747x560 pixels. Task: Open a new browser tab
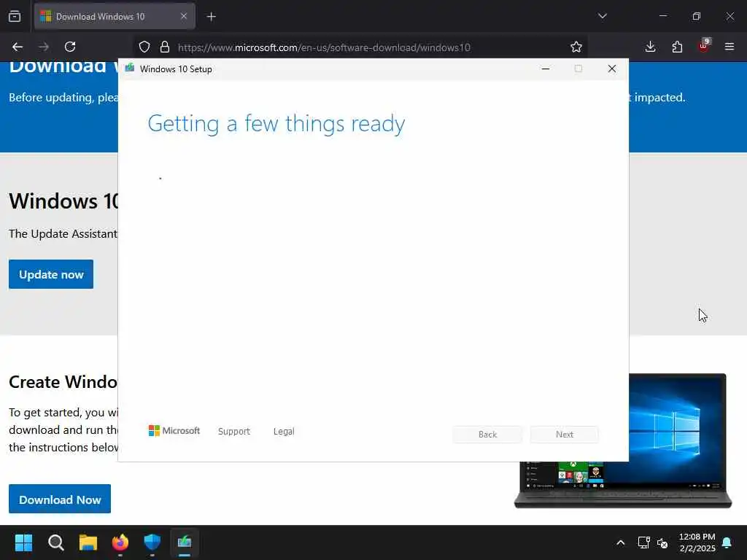(211, 17)
